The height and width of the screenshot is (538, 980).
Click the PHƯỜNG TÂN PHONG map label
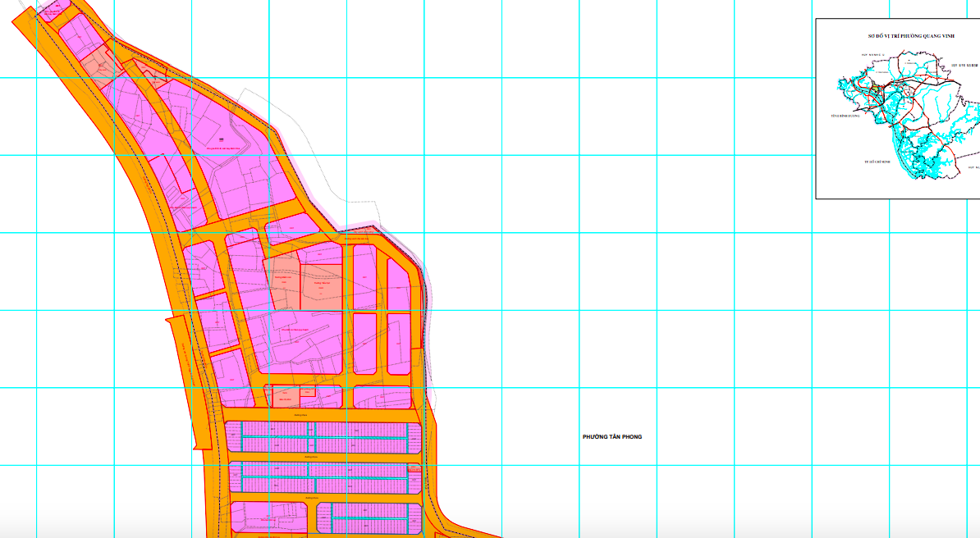point(611,437)
